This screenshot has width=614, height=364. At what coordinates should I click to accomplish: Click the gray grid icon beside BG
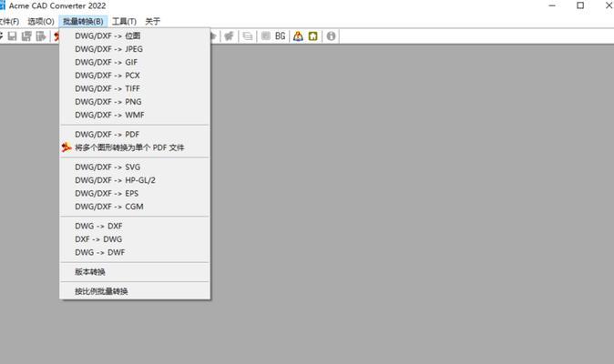click(265, 36)
